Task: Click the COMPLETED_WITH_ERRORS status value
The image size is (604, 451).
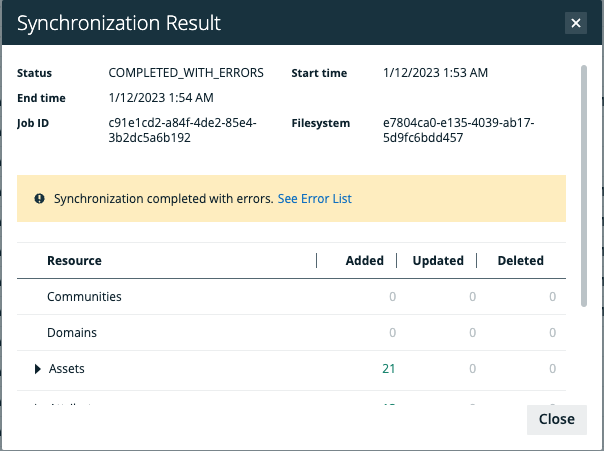Action: [x=185, y=74]
